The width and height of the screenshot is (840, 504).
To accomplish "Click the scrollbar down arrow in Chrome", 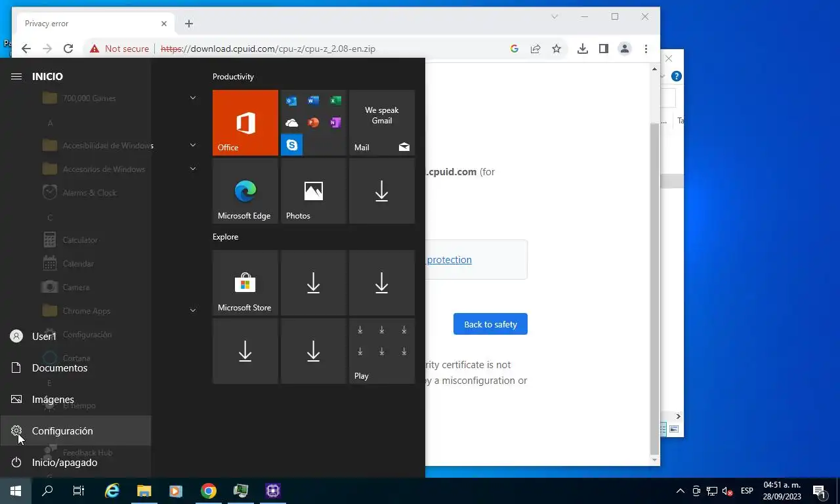I will pos(654,460).
